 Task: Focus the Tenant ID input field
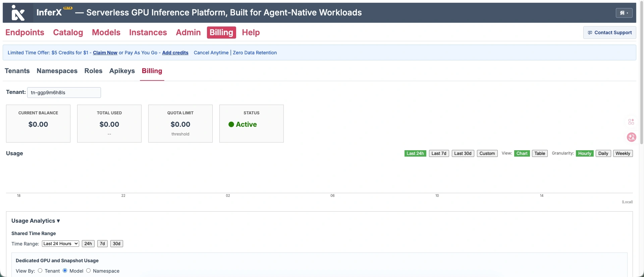click(64, 93)
